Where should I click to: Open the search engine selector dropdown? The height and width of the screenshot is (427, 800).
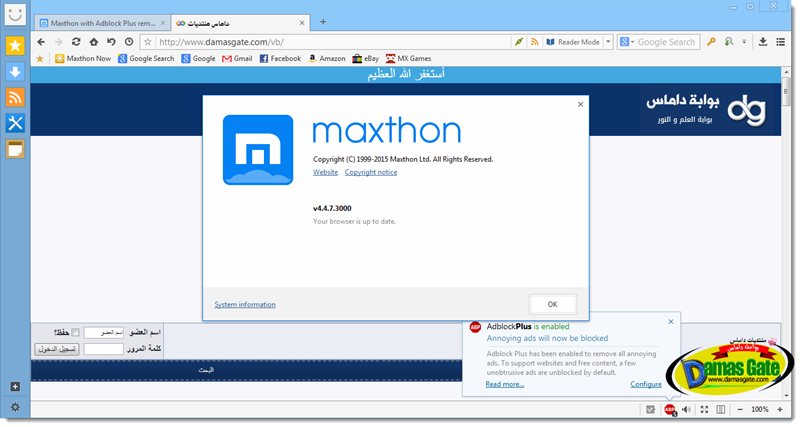click(x=627, y=42)
